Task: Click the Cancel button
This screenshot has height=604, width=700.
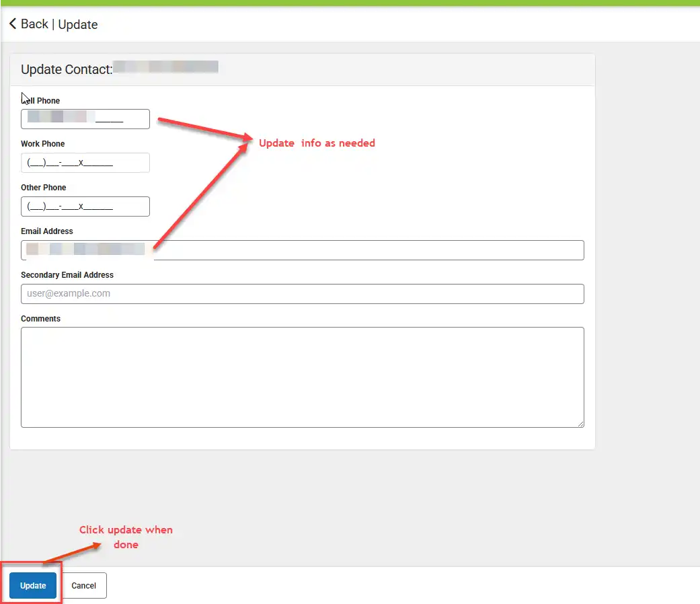Action: 83,585
